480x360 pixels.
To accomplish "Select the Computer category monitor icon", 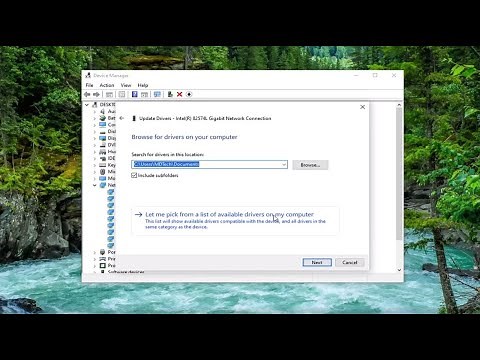I will coord(103,125).
